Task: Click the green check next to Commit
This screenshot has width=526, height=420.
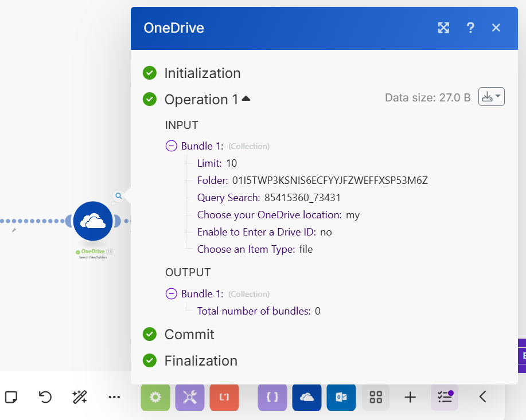Action: (150, 334)
